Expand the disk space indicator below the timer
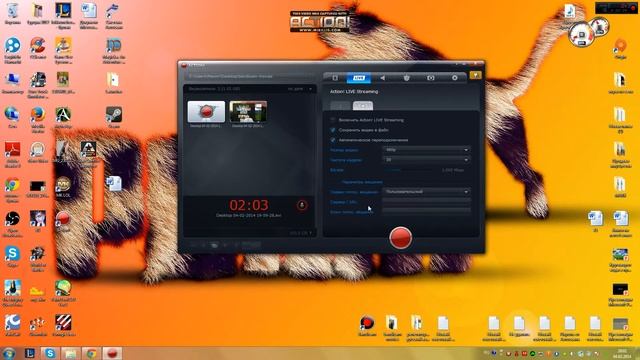Screen dimensions: 640x360 click(301, 233)
